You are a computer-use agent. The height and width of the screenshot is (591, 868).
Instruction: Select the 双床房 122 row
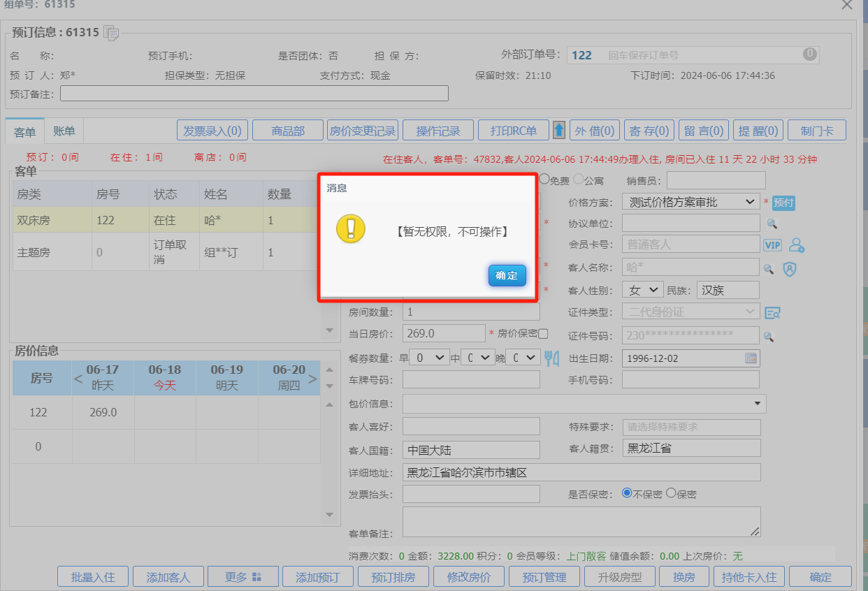[164, 219]
